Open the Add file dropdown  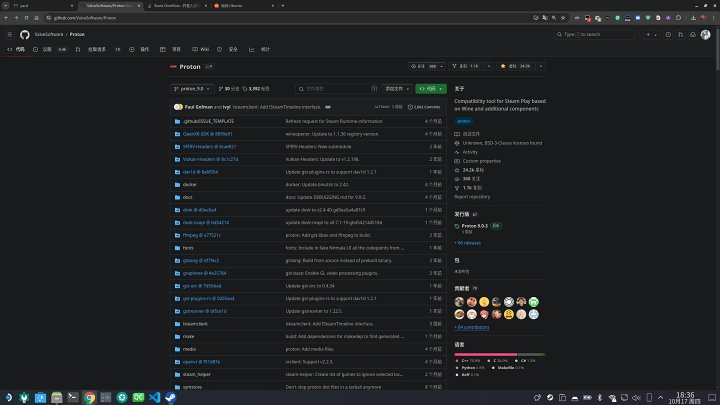[385, 89]
